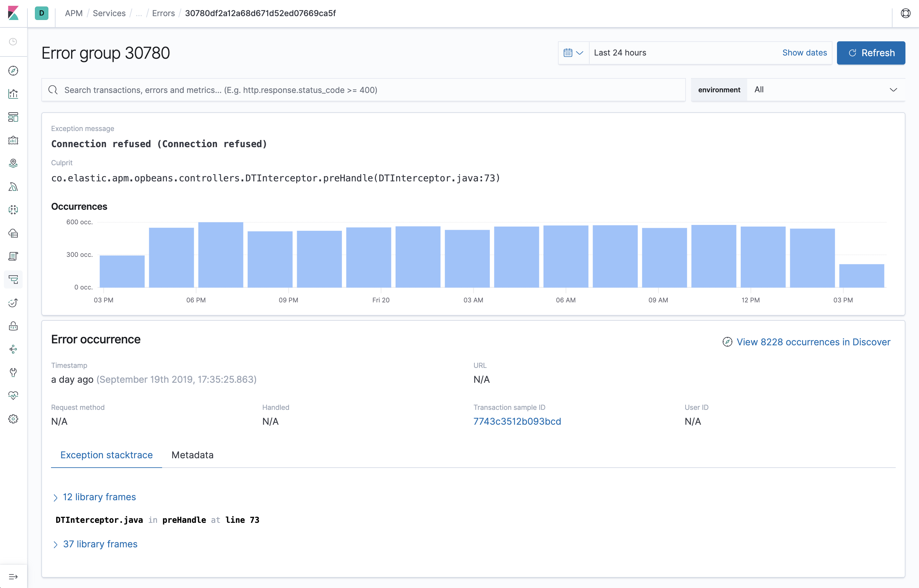Show dates for the time range
This screenshot has height=588, width=919.
tap(804, 52)
